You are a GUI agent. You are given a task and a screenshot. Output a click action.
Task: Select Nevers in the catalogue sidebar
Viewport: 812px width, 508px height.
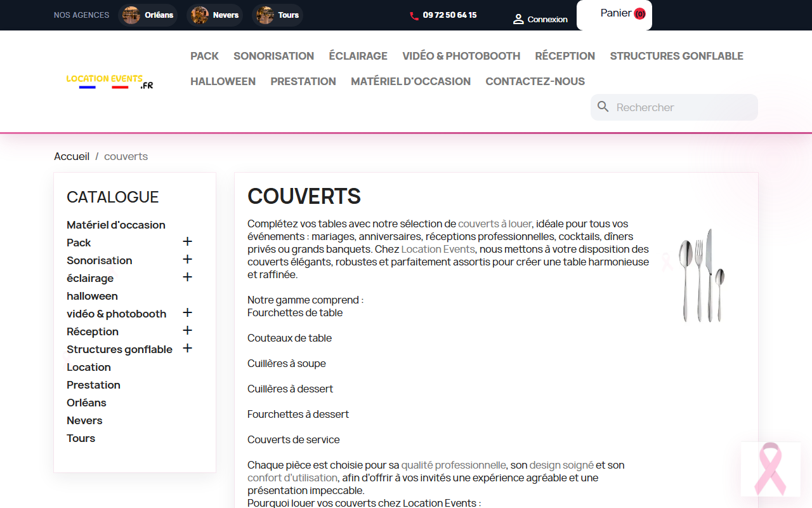tap(84, 420)
